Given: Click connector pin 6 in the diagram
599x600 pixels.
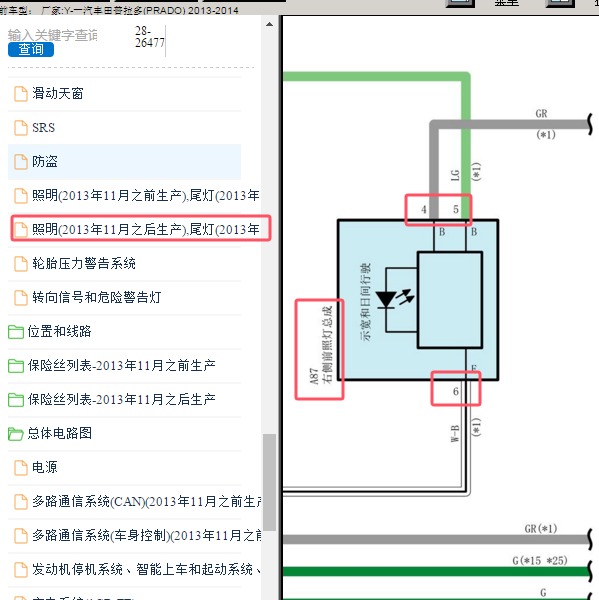Looking at the screenshot, I should pos(455,391).
